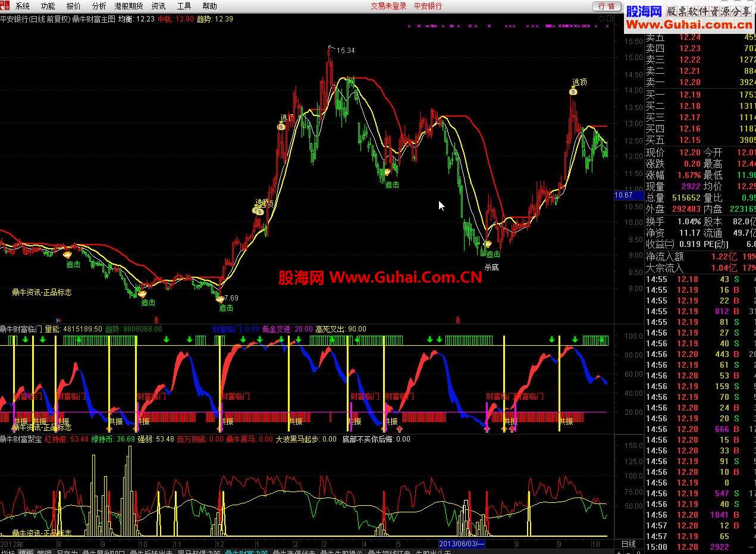Click the red 交易未登录 link
Image resolution: width=756 pixels, height=554 pixels.
click(x=388, y=6)
